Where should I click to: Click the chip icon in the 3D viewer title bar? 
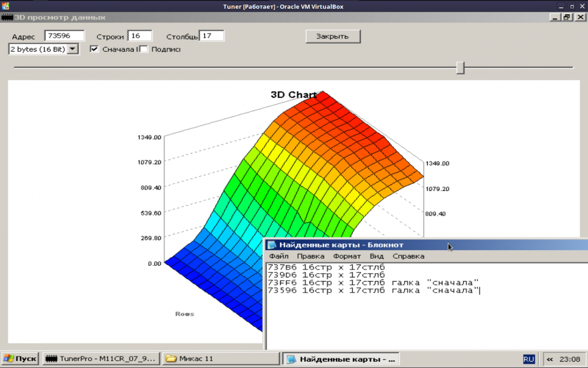[7, 17]
